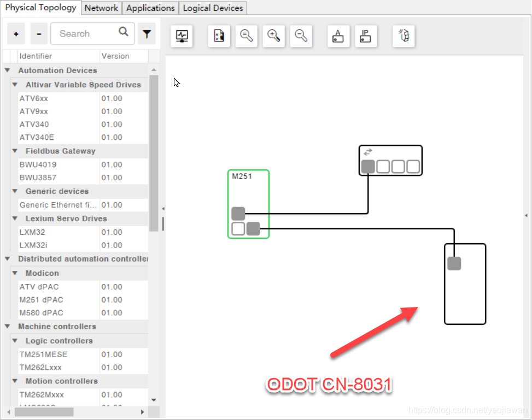Screen dimensions: 532x420
Task: Select ATV dPAC entry
Action: [x=83, y=287]
